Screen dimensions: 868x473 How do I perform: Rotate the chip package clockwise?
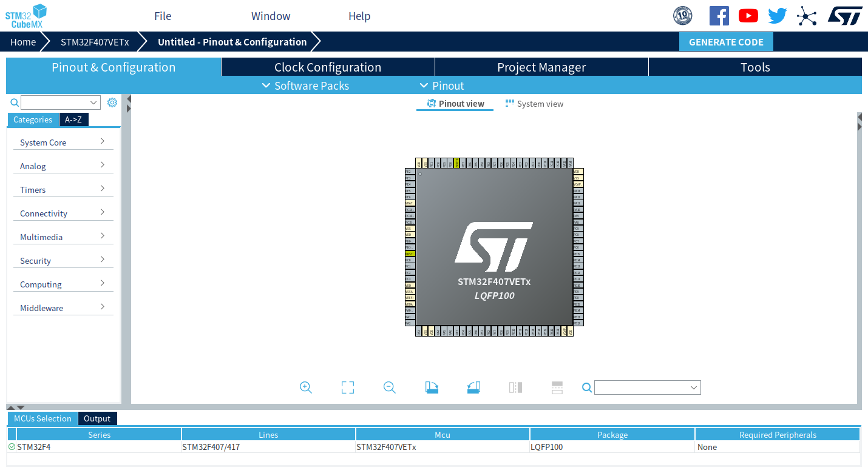tap(432, 387)
